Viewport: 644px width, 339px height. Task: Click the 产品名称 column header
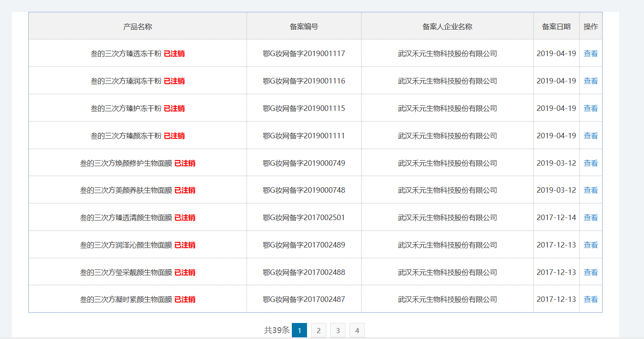(x=137, y=27)
